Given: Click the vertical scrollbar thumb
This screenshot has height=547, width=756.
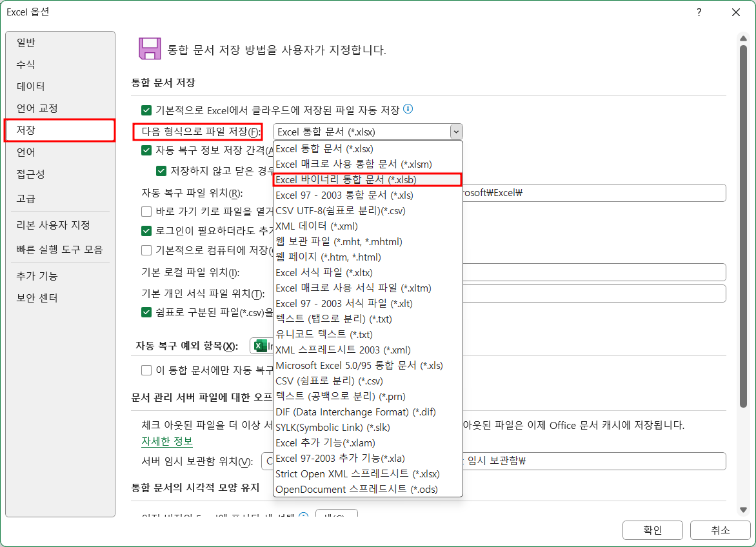Looking at the screenshot, I should (743, 227).
